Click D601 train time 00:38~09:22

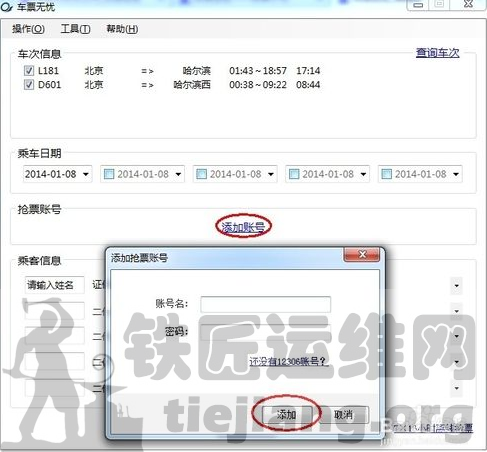(258, 85)
